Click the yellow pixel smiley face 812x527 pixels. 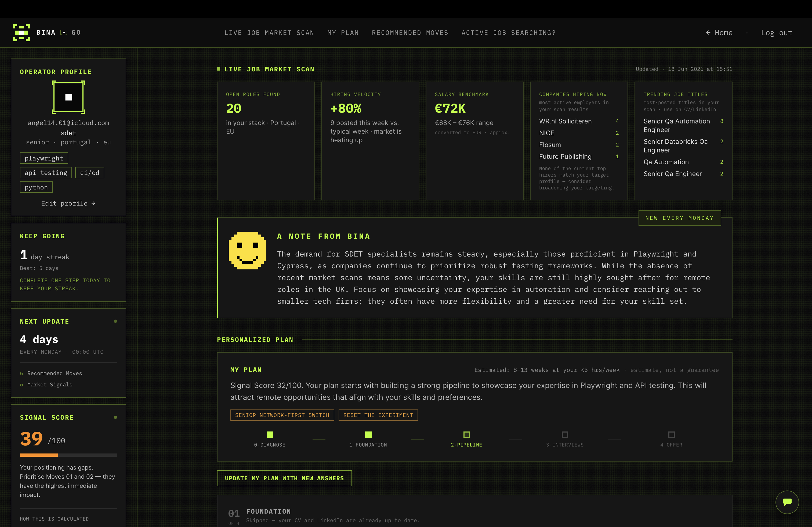pyautogui.click(x=247, y=251)
